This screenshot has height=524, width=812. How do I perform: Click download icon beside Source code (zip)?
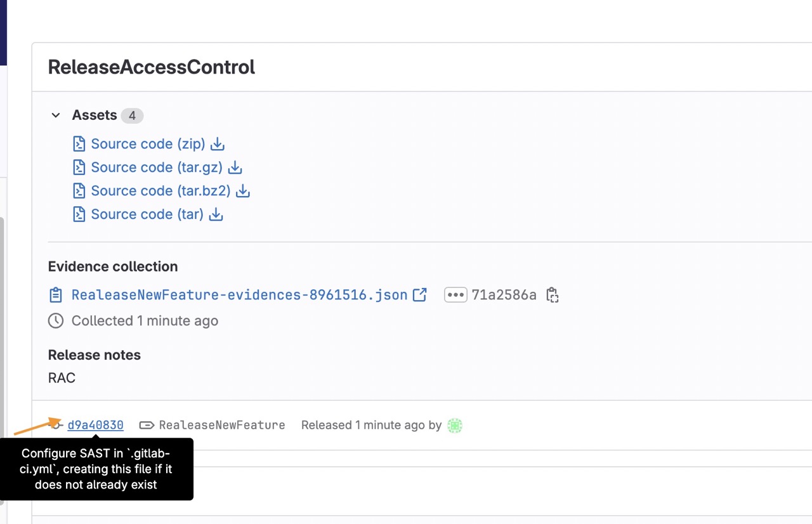pos(218,144)
